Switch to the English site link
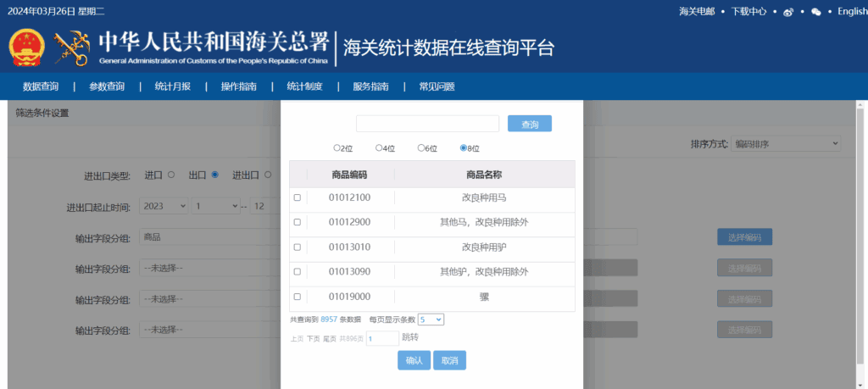The image size is (868, 389). (851, 12)
